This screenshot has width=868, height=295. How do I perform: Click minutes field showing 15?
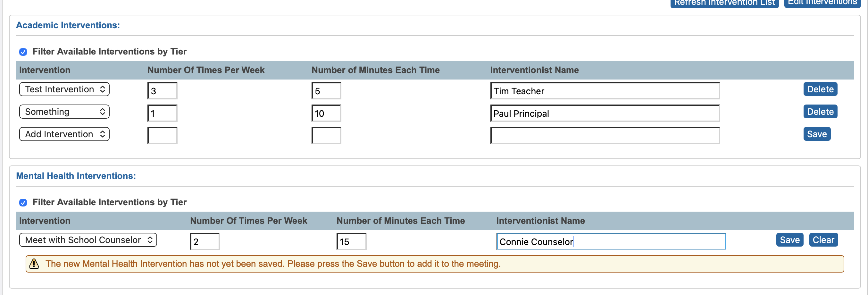351,242
